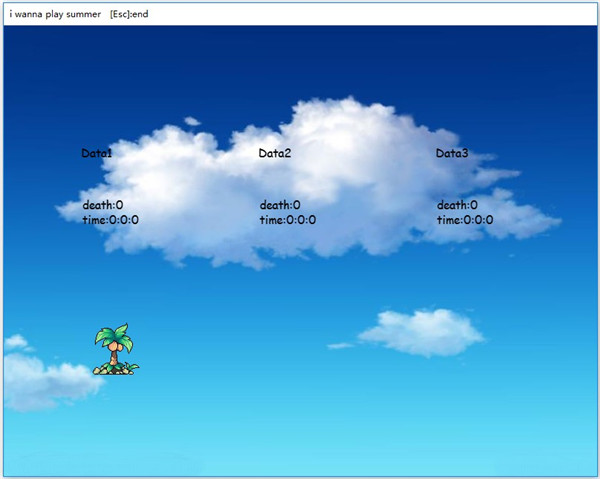Click the time readout under Data1
This screenshot has height=479, width=600.
point(110,220)
